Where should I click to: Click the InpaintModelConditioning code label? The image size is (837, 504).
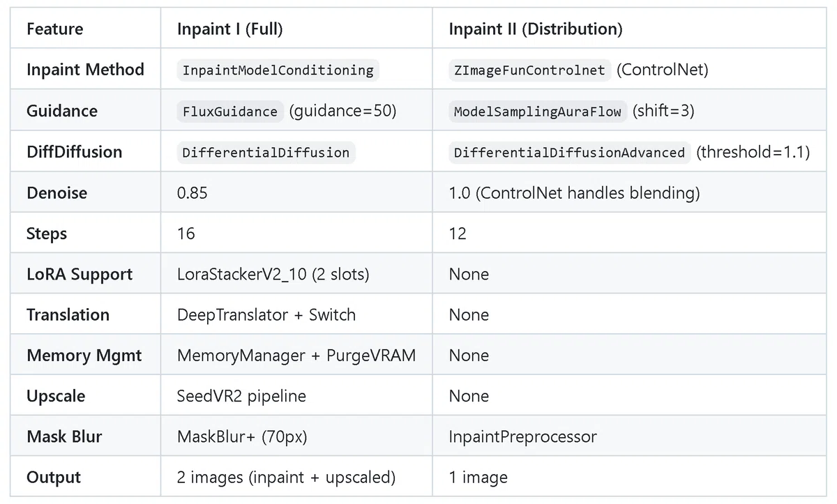coord(278,70)
